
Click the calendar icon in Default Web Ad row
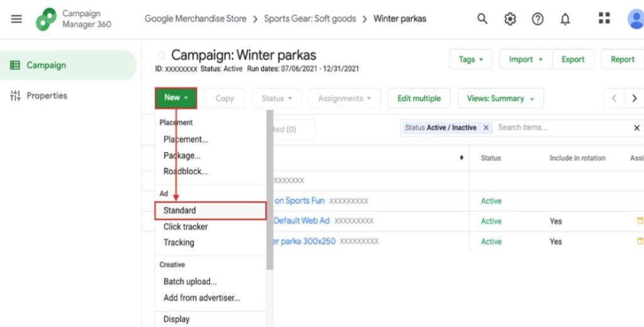point(640,221)
